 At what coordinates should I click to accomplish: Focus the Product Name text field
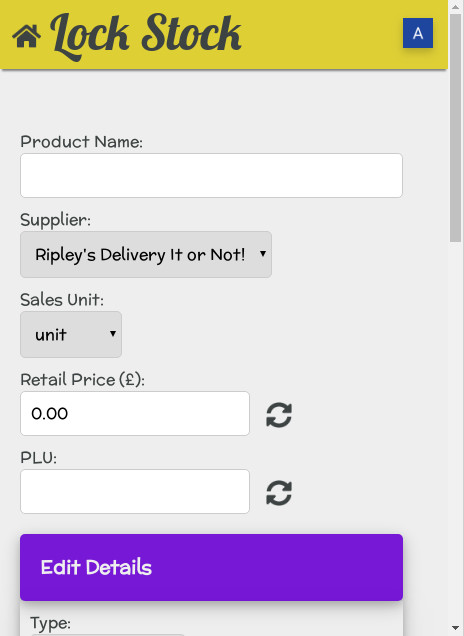point(211,176)
